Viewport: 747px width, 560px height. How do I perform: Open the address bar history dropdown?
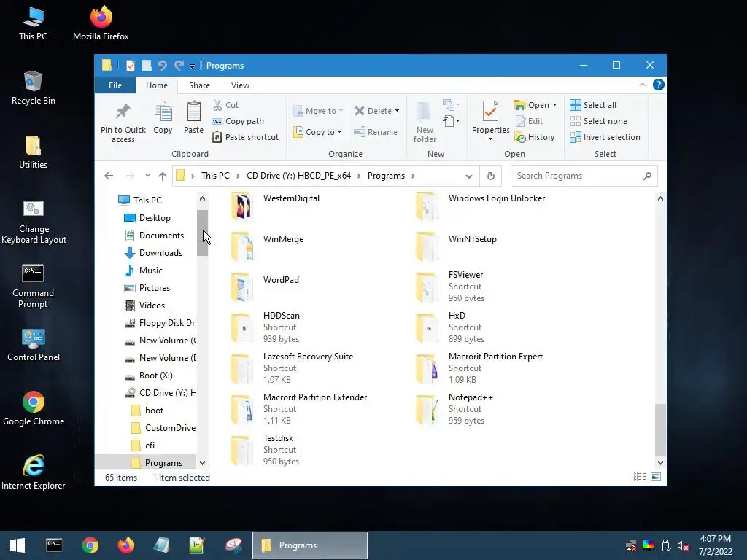point(469,176)
